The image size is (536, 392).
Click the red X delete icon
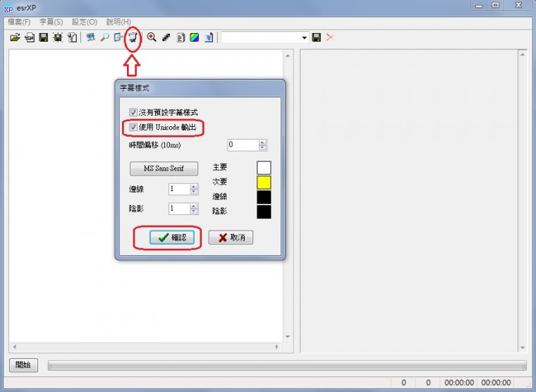pyautogui.click(x=330, y=37)
